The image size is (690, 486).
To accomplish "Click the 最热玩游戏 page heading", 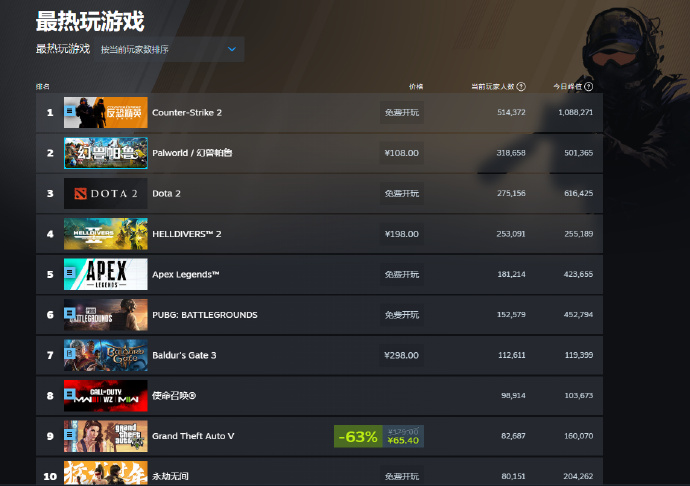I will coord(90,21).
